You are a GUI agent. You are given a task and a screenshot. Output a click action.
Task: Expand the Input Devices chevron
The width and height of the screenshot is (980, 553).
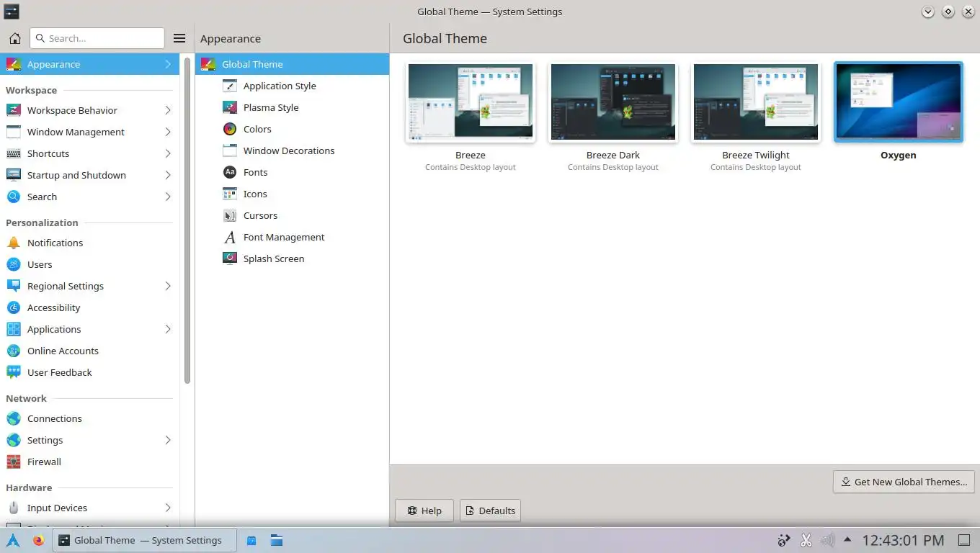[x=168, y=508]
